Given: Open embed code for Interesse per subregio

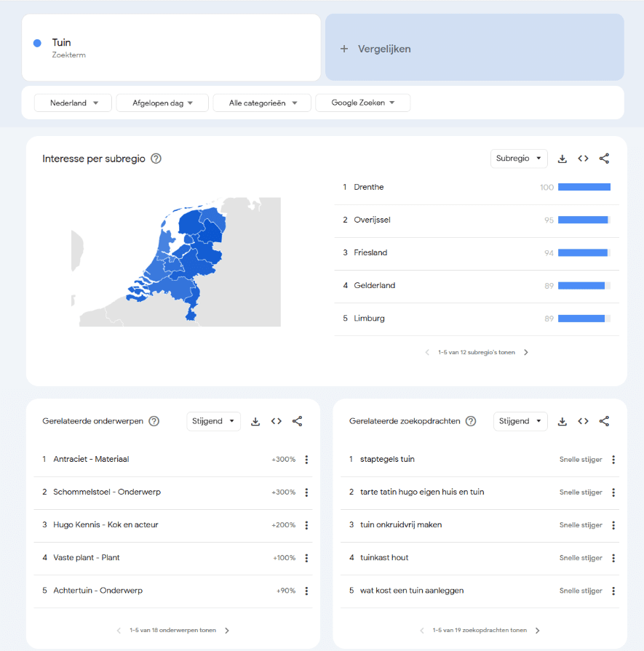Looking at the screenshot, I should [x=583, y=159].
